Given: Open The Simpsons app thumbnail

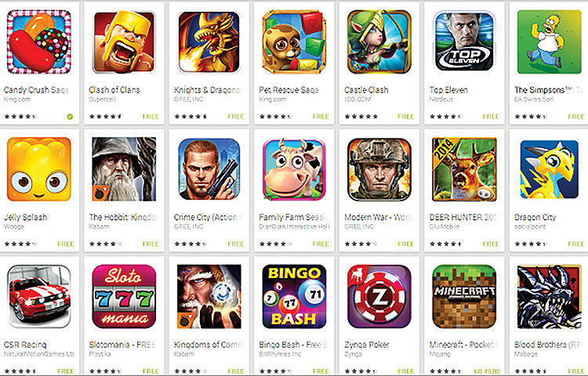Looking at the screenshot, I should point(550,42).
